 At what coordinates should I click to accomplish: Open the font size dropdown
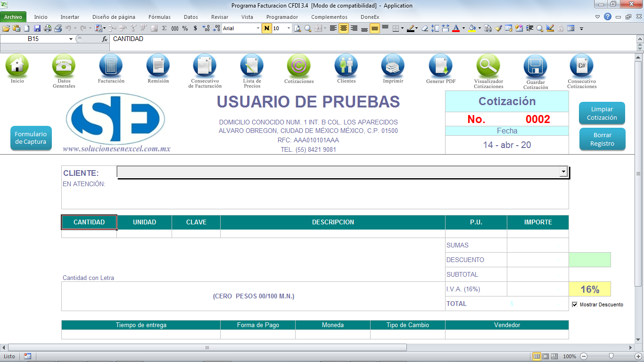(x=289, y=28)
